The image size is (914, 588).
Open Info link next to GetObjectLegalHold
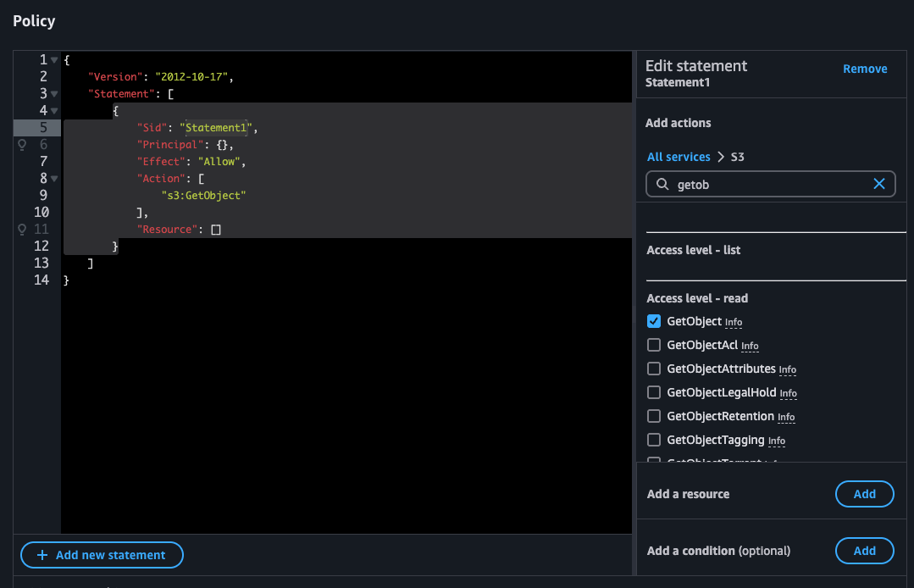click(788, 394)
